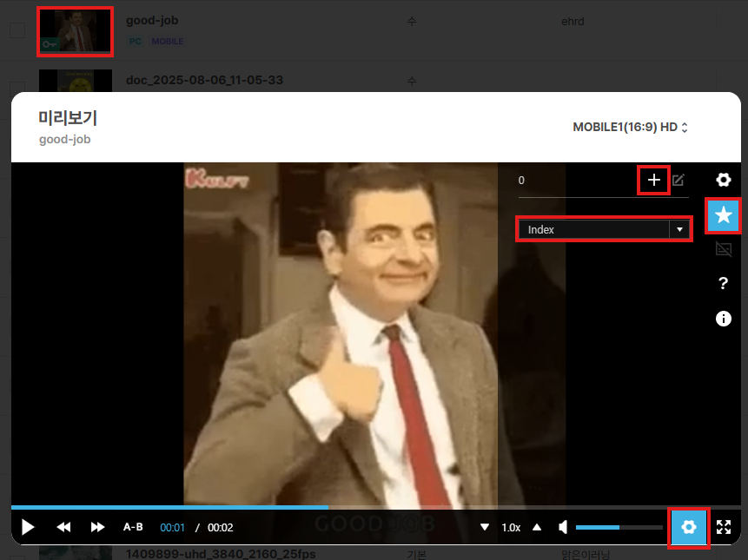This screenshot has width=748, height=560.
Task: Add a new bookmark with plus icon
Action: (654, 180)
